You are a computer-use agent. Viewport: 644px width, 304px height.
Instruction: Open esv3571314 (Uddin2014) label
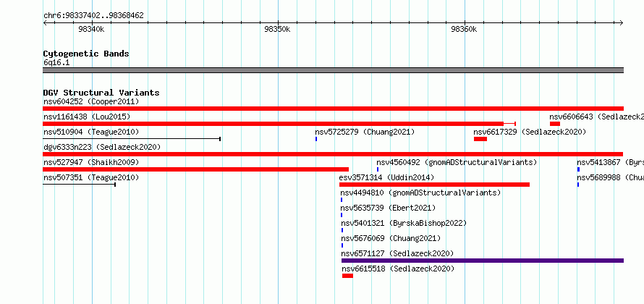(x=386, y=177)
